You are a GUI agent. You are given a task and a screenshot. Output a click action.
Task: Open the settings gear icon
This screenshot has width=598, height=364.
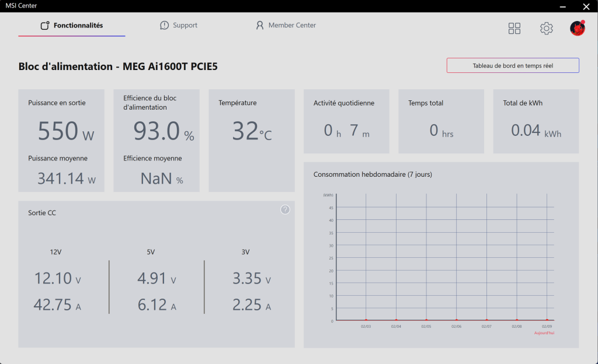pyautogui.click(x=546, y=28)
